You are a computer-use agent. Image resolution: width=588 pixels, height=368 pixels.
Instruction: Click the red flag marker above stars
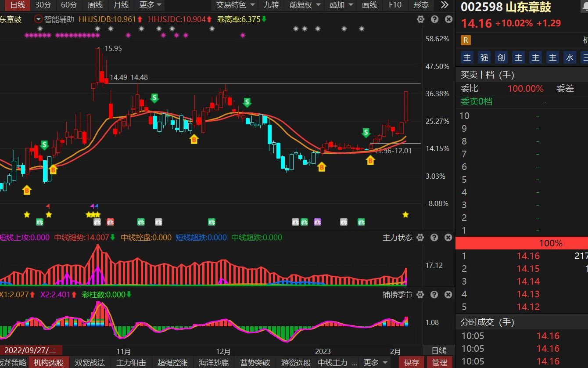tap(48, 206)
